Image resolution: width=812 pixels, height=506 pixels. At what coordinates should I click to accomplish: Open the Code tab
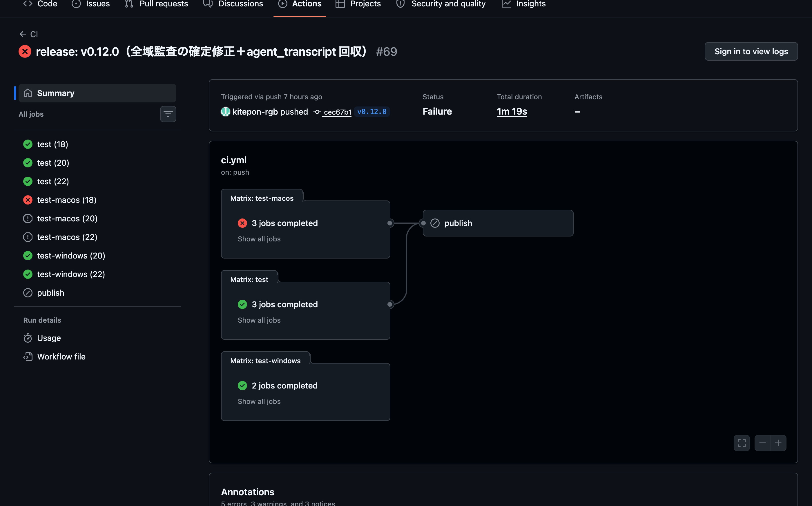[x=40, y=4]
